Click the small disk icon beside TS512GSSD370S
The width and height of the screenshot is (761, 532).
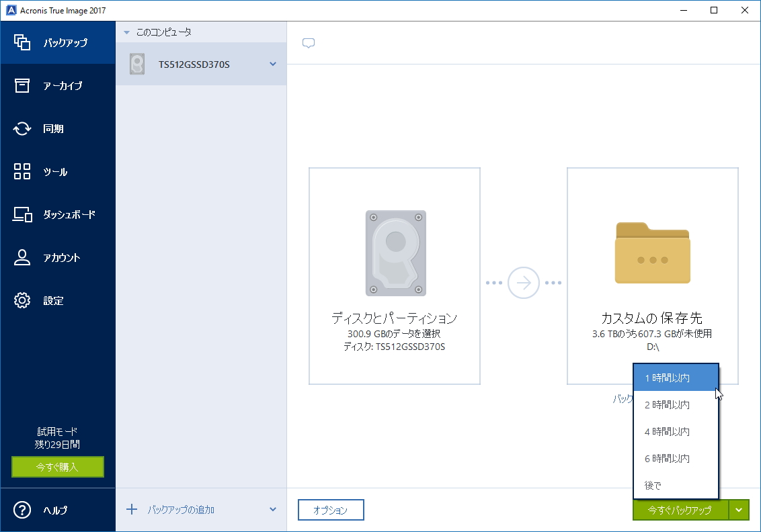137,64
